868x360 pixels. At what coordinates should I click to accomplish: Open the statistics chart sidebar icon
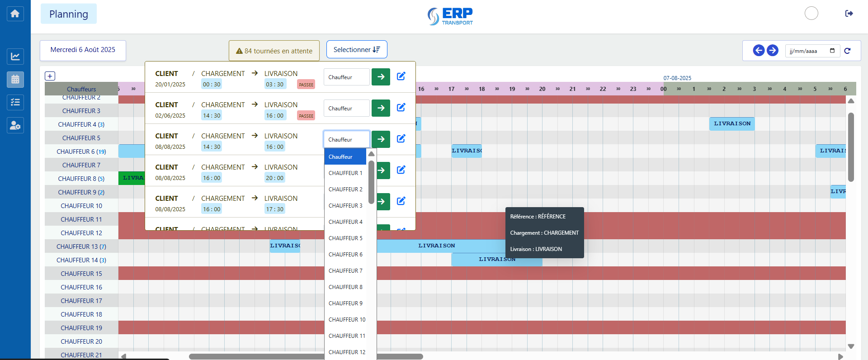click(x=15, y=57)
